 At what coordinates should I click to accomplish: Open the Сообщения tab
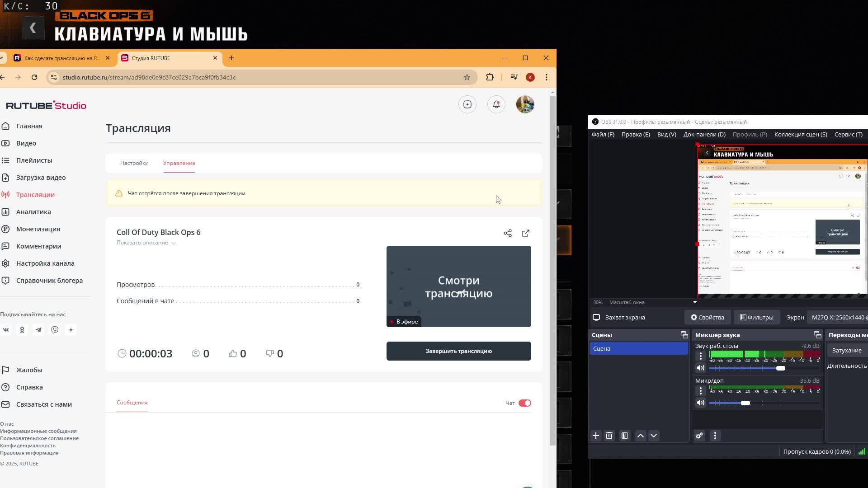(x=132, y=403)
